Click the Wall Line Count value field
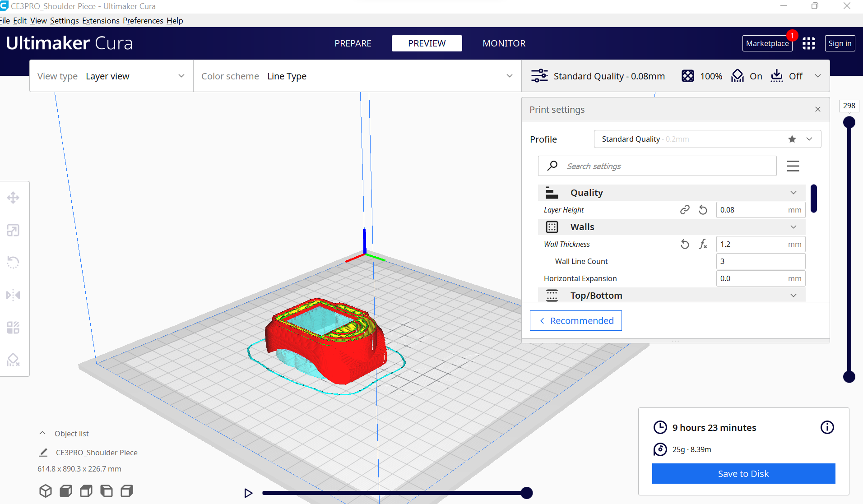The width and height of the screenshot is (863, 504). [761, 261]
